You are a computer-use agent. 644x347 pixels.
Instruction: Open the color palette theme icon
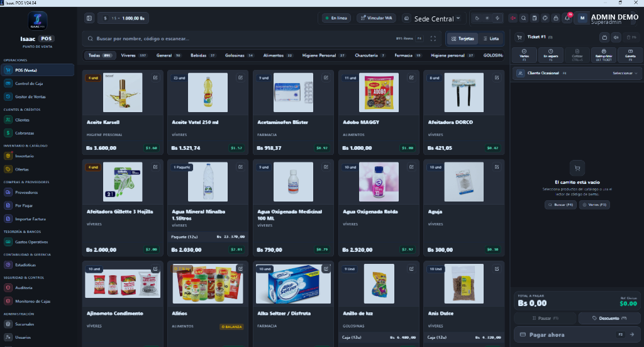[545, 18]
